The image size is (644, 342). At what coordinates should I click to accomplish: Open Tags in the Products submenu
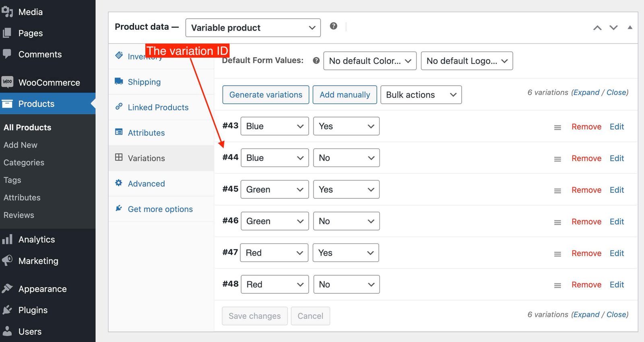coord(12,180)
